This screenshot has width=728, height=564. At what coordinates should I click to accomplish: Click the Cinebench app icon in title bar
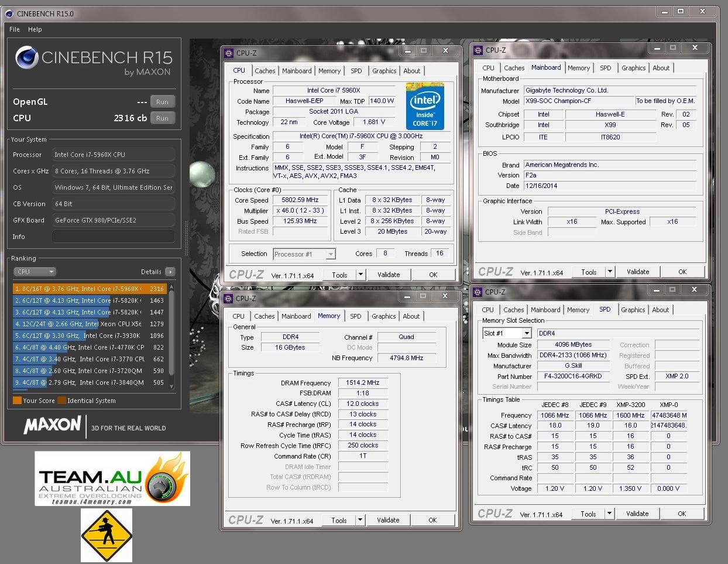(9, 13)
